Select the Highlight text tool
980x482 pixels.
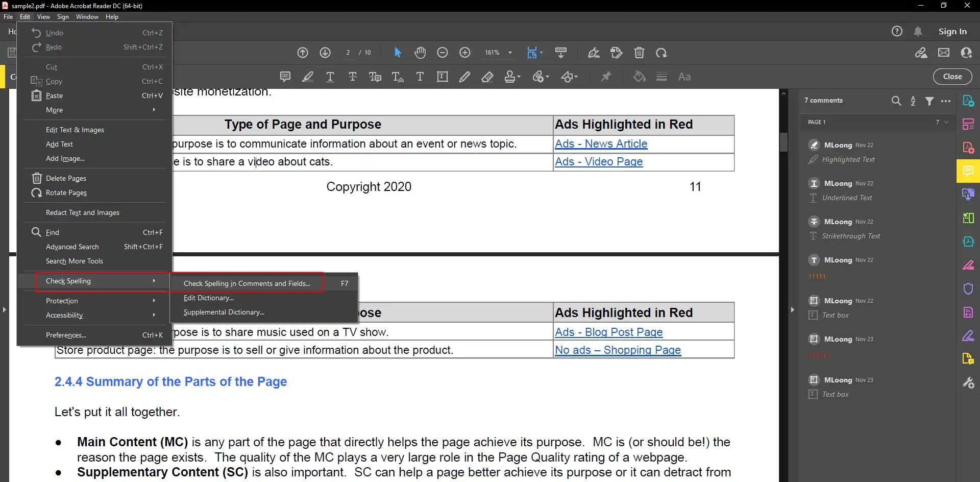pos(308,77)
